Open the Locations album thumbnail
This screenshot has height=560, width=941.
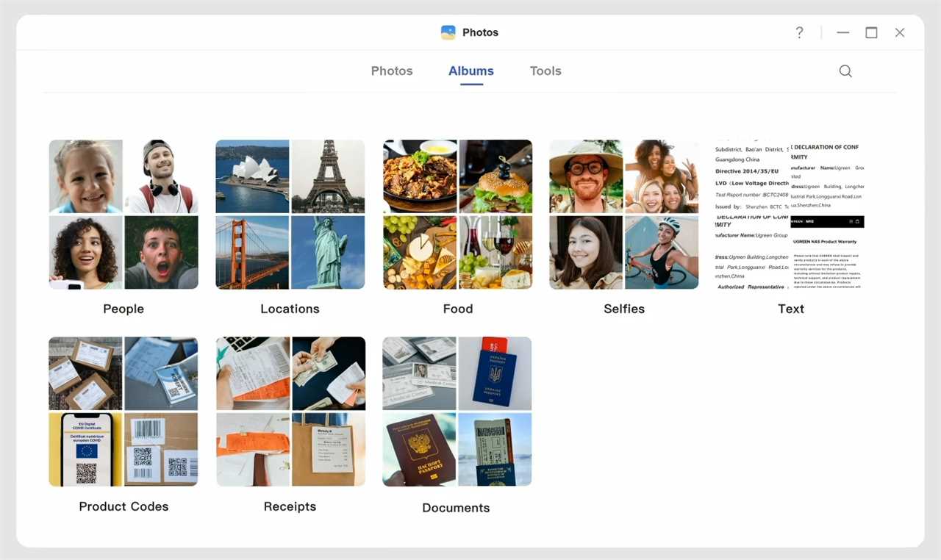[x=290, y=215]
